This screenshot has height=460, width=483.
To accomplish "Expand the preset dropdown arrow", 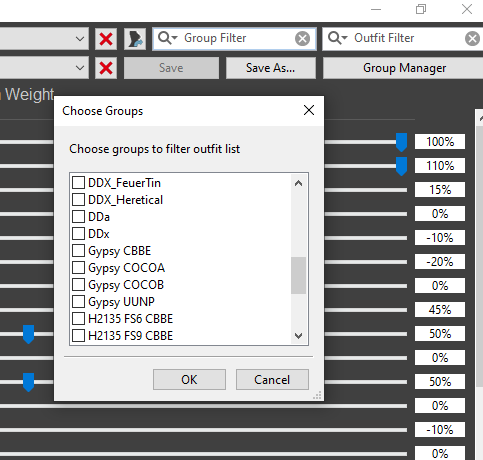I will tap(80, 68).
